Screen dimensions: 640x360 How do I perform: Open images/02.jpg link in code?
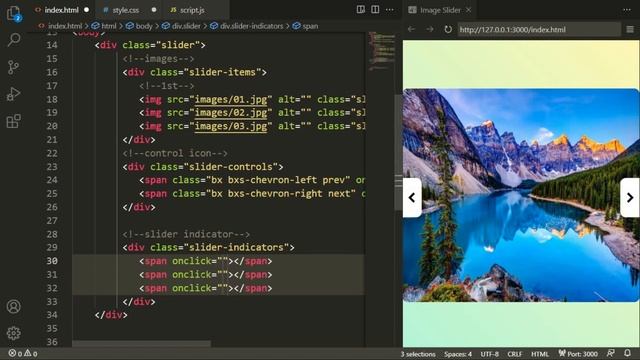231,113
